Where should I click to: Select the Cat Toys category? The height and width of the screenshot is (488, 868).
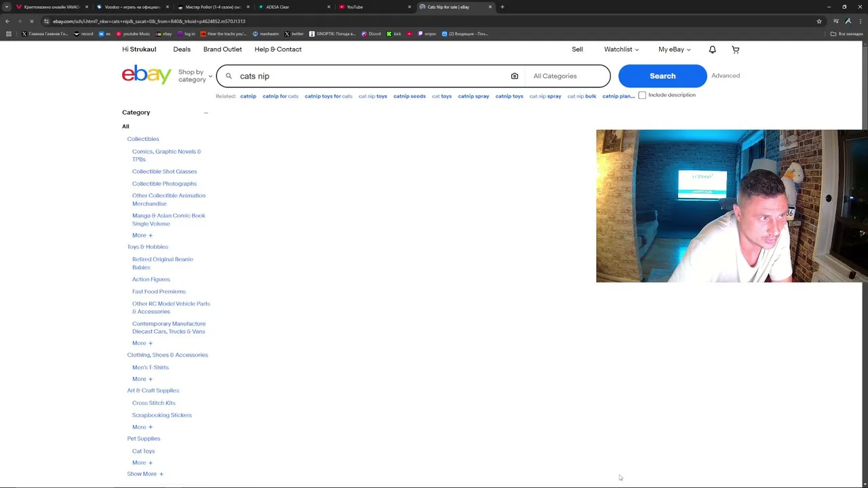pos(144,451)
